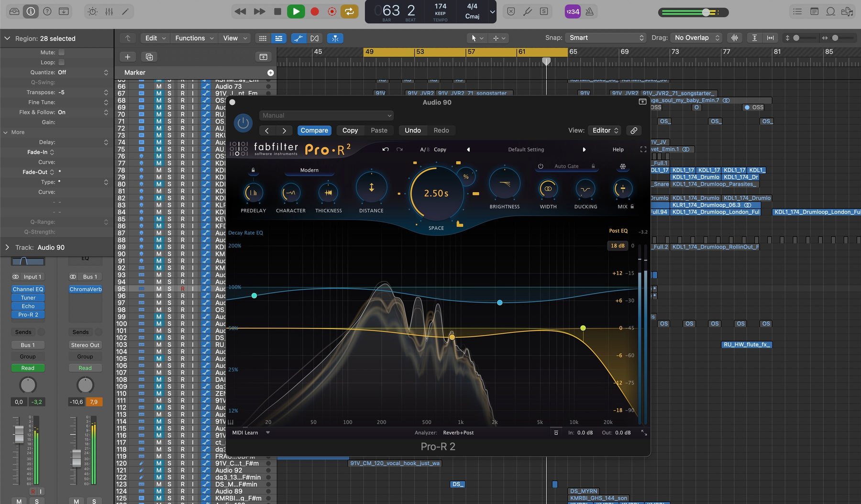Select next preset arrow beside Default Setting

point(584,150)
